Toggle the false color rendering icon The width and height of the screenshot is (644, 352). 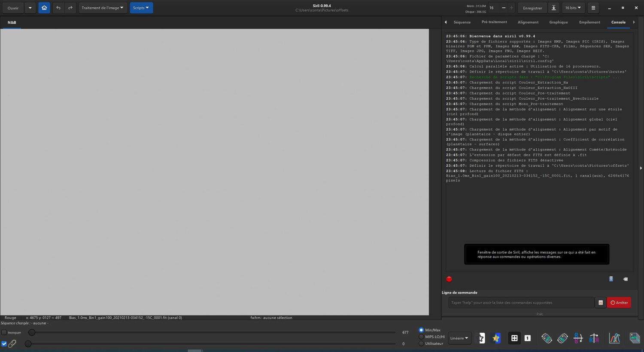pos(496,338)
